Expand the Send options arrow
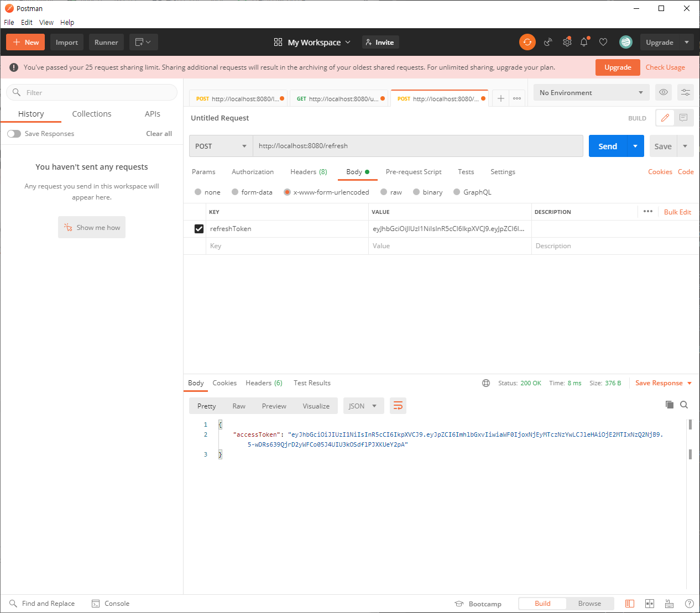 tap(635, 146)
